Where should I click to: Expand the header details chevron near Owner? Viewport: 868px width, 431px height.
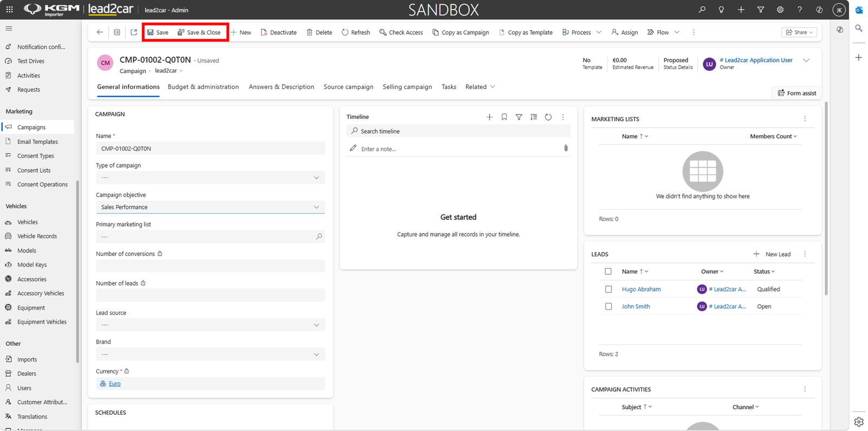point(806,60)
